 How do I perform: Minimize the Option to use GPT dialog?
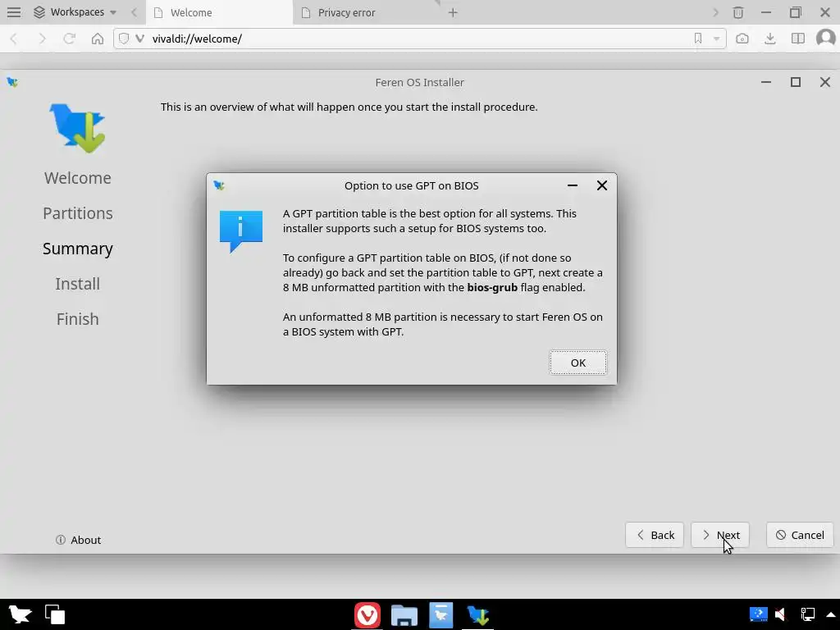pos(572,185)
